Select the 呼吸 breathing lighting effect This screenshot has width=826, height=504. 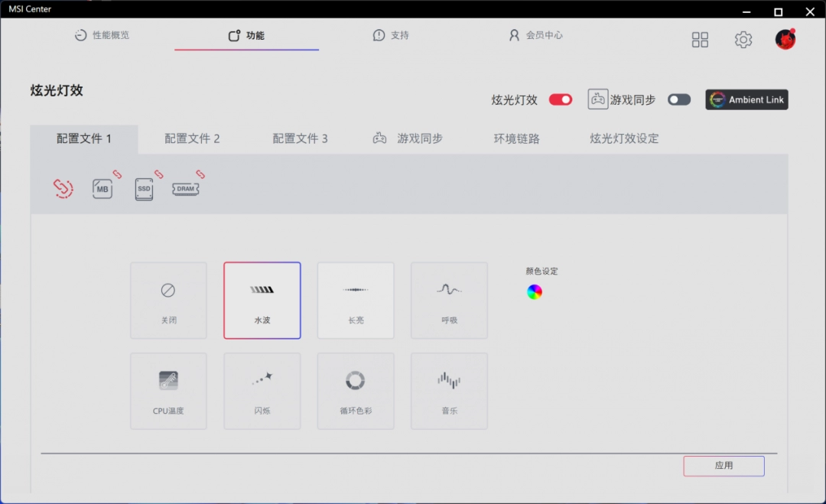[x=449, y=300]
